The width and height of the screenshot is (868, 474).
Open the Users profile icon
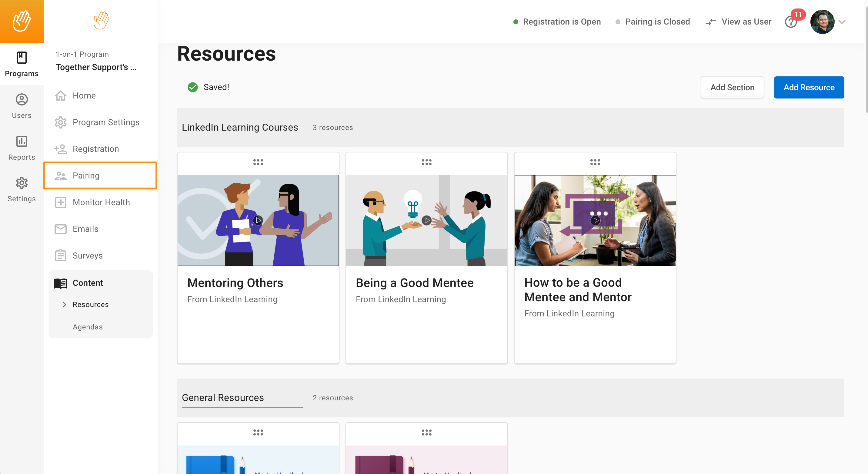(22, 99)
